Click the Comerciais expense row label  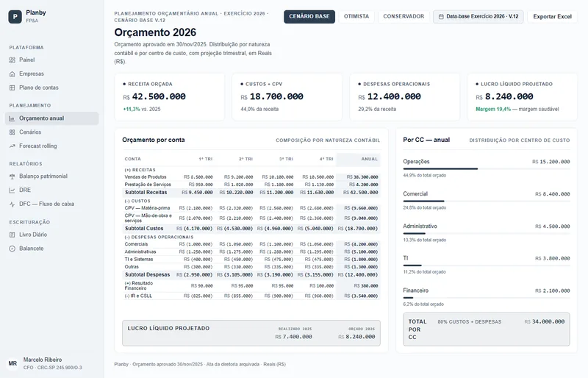(136, 244)
